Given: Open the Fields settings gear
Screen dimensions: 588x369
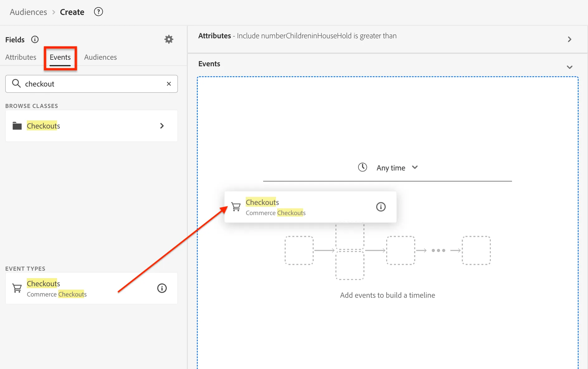Looking at the screenshot, I should click(x=169, y=39).
